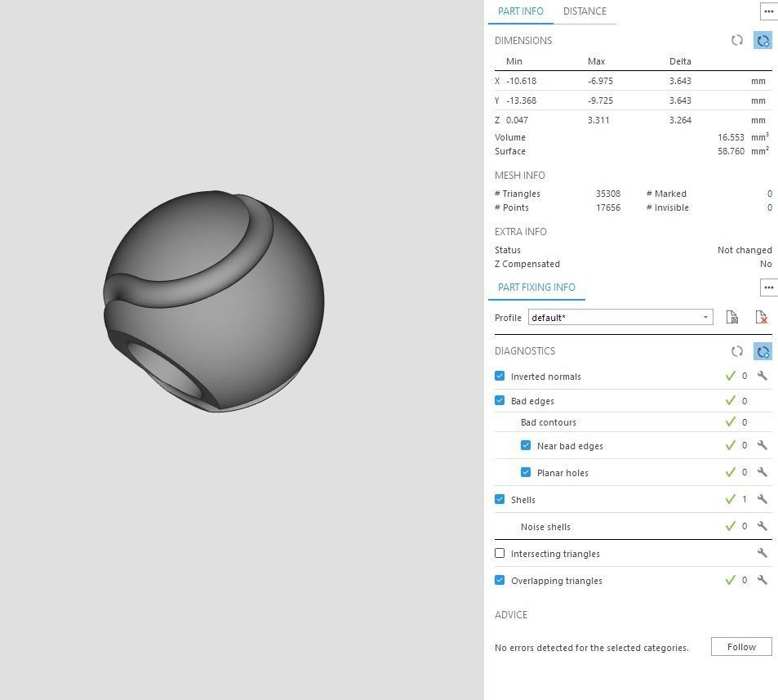Click the Delta column header
This screenshot has width=778, height=700.
point(680,61)
